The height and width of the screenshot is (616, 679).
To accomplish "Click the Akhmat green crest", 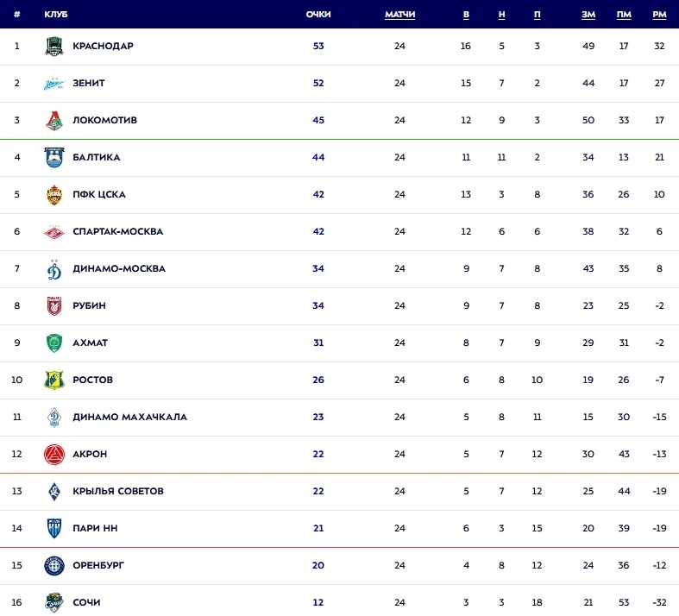I will [54, 343].
